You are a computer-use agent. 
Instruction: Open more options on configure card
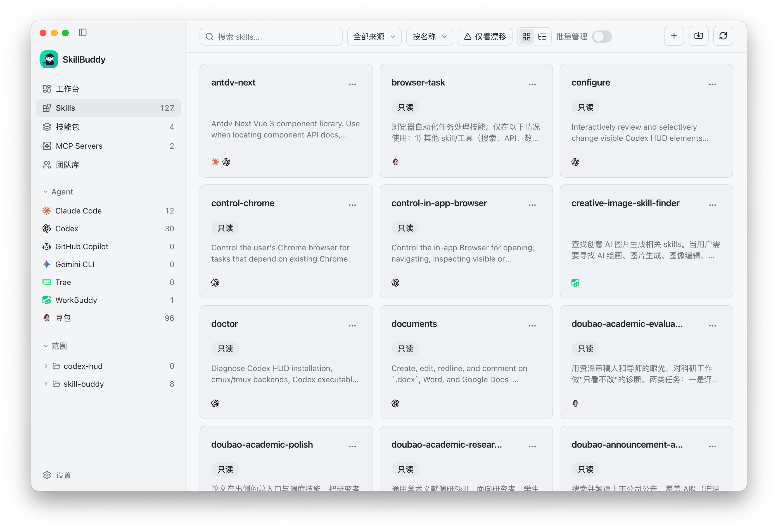point(712,84)
